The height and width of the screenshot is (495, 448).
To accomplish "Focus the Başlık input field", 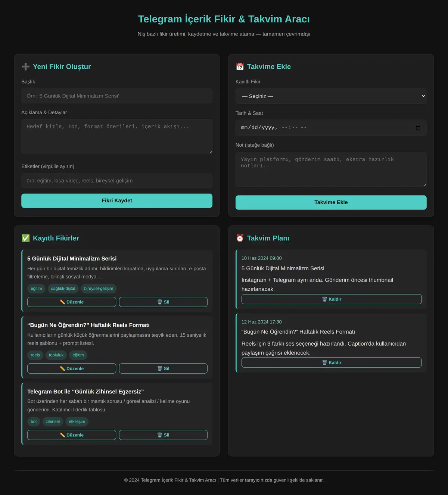I will coord(117,96).
